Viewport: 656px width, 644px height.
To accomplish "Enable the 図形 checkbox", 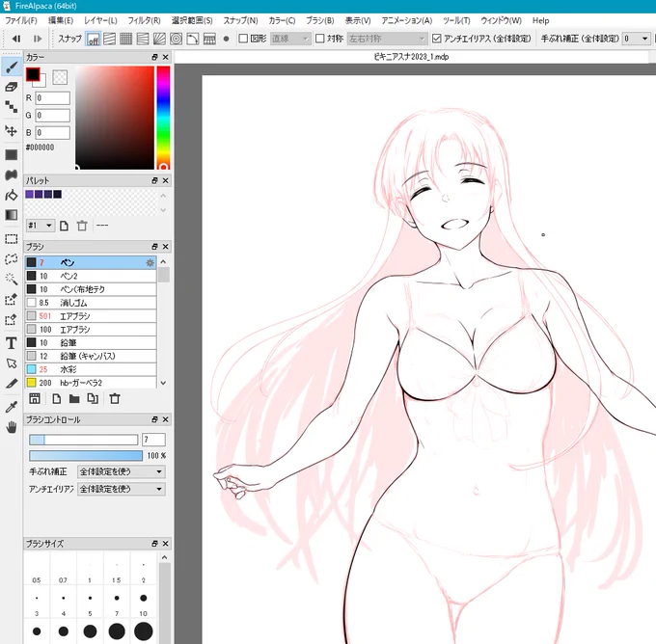I will (x=243, y=39).
